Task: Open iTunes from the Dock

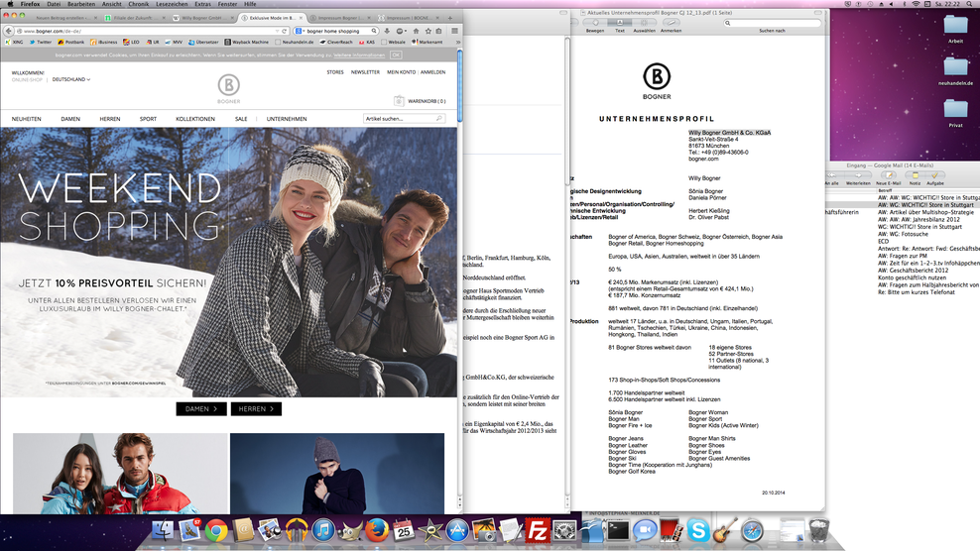Action: click(323, 531)
